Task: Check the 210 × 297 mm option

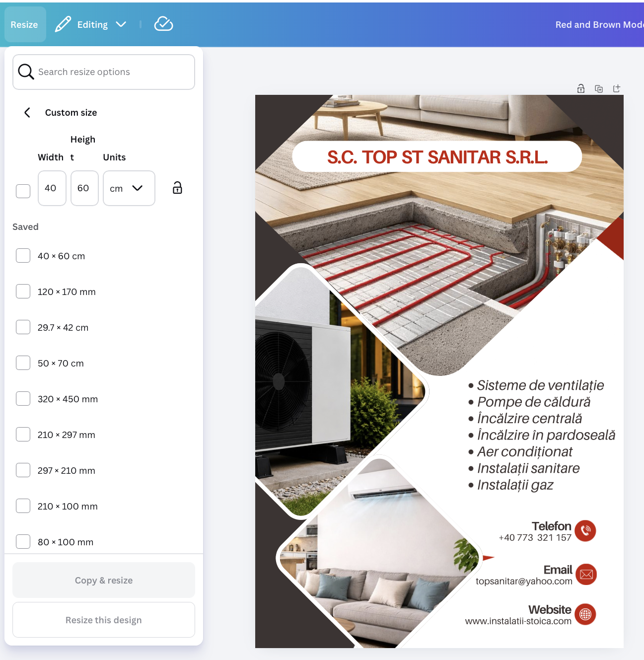Action: 23,435
